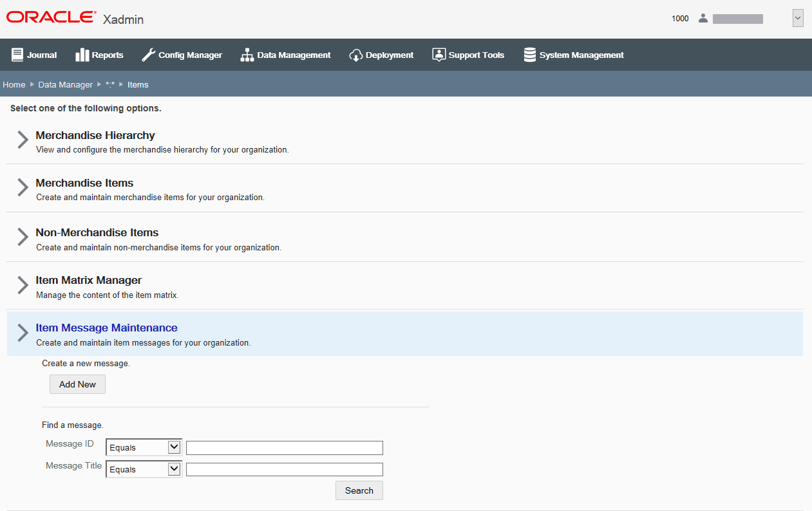Expand Merchandise Hierarchy chevron
This screenshot has height=511, width=812.
[x=23, y=140]
